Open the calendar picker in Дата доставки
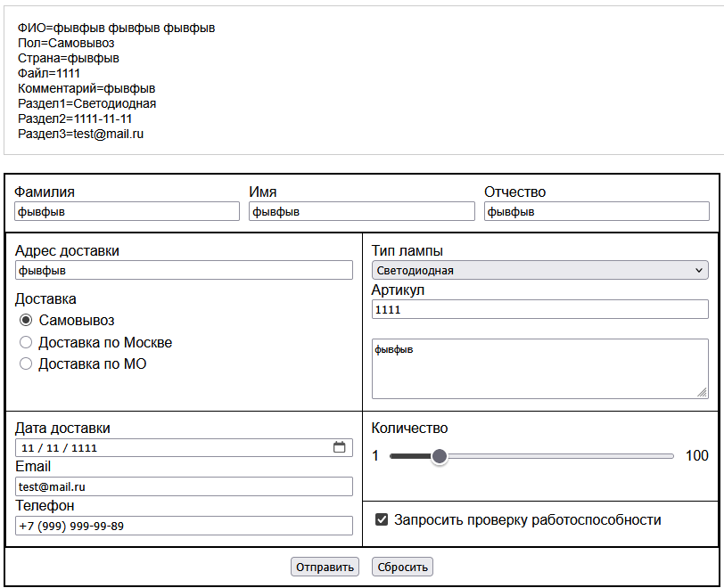The width and height of the screenshot is (724, 588). 339,447
